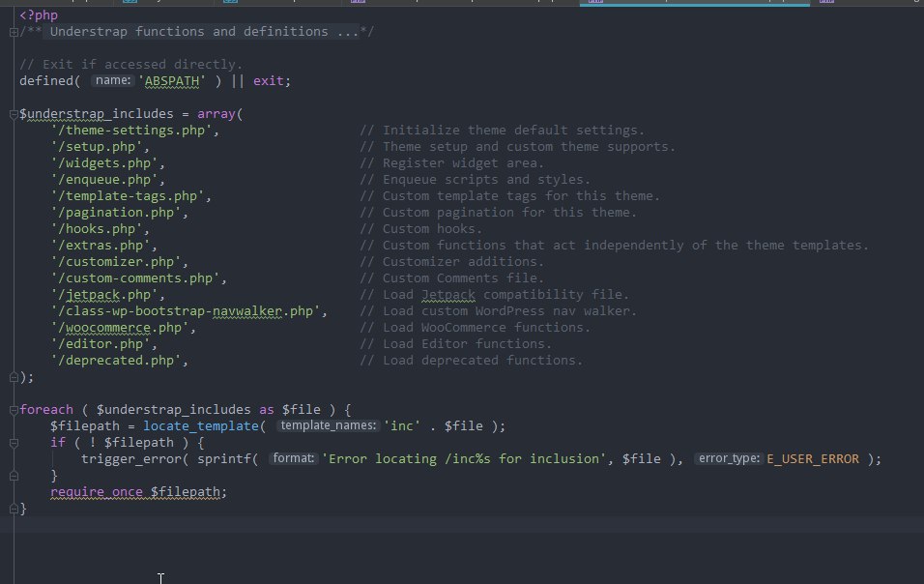Collapse the foreach loop block
Screen dimensions: 924x584
14,410
